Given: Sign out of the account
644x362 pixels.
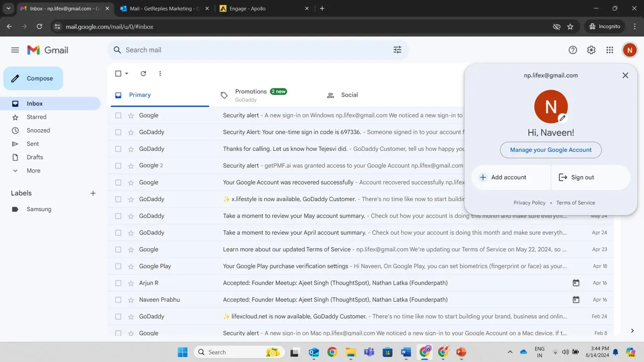Looking at the screenshot, I should pos(591,177).
